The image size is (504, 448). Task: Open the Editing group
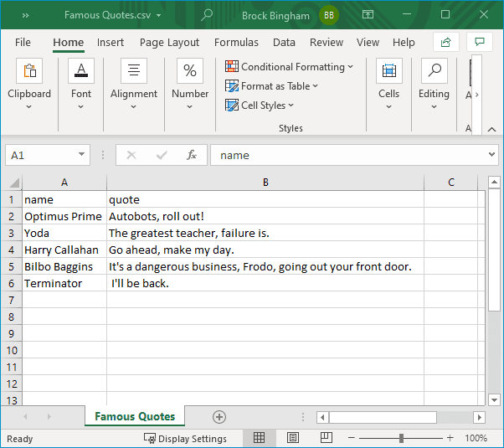434,85
